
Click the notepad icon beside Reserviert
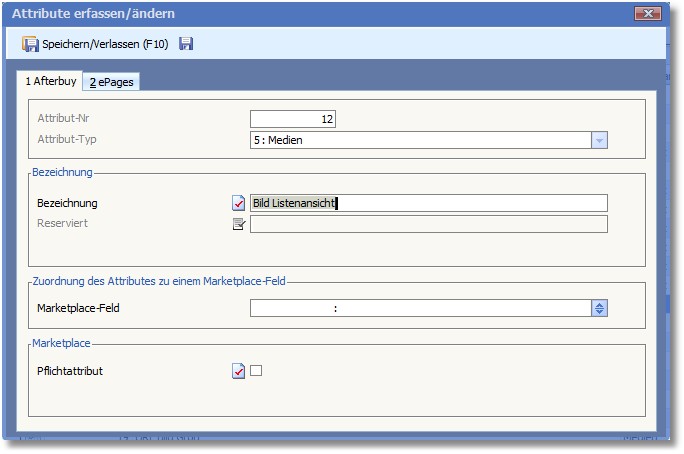tap(238, 224)
